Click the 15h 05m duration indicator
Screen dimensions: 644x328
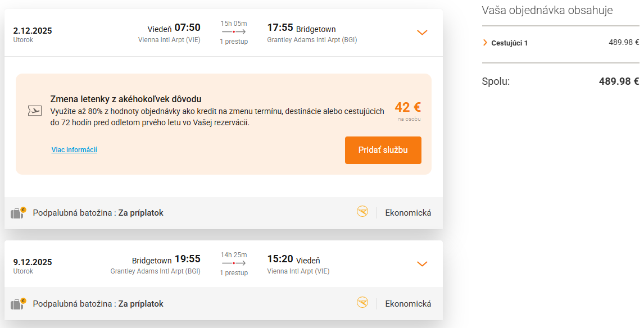tap(233, 25)
